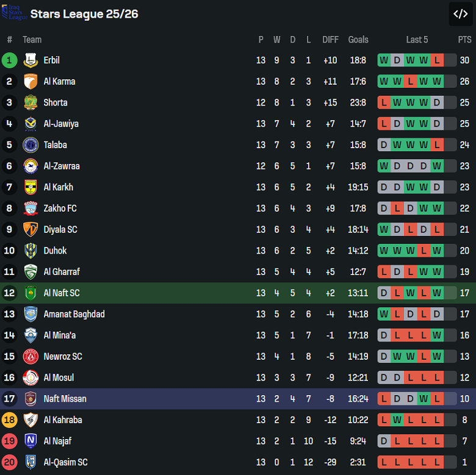This screenshot has height=475, width=476.
Task: Click the DIFF column header
Action: point(330,40)
